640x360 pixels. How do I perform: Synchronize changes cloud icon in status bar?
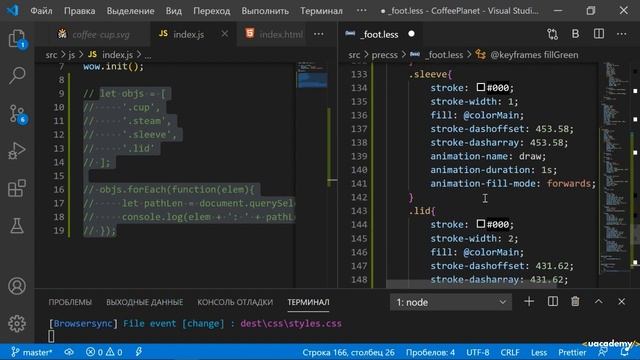click(69, 352)
